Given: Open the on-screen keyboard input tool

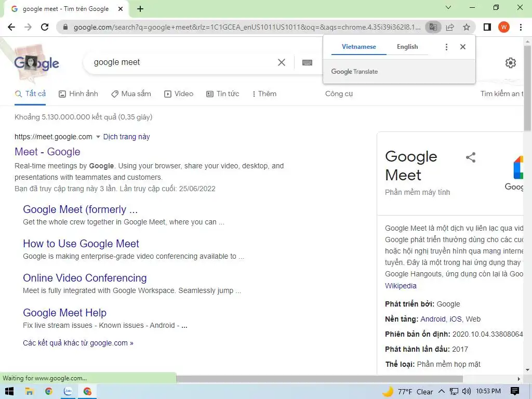Looking at the screenshot, I should coord(307,62).
